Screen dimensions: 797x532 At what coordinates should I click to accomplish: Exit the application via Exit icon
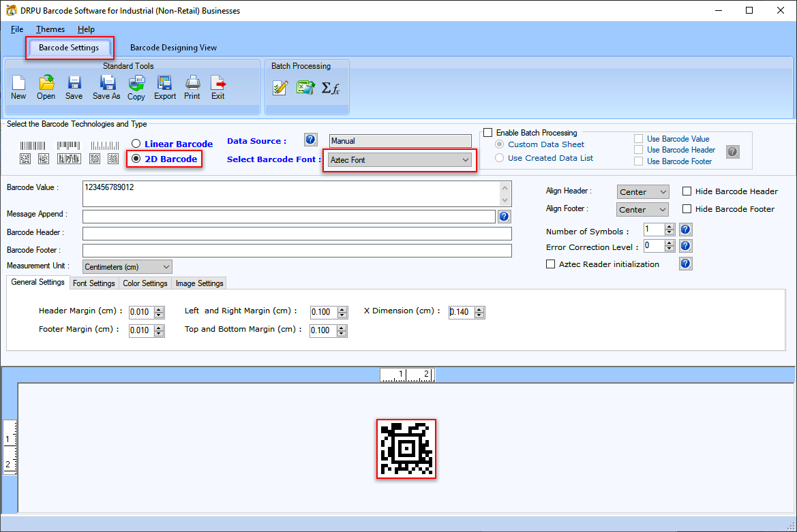tap(218, 88)
